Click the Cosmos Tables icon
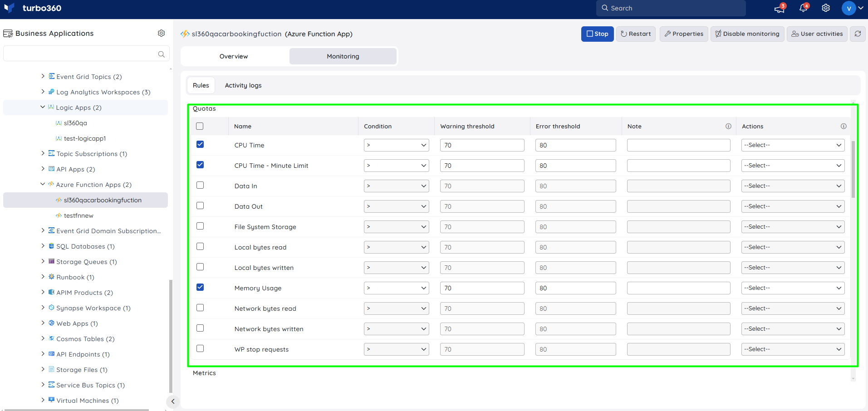Screen dimensions: 868x411 (x=52, y=338)
